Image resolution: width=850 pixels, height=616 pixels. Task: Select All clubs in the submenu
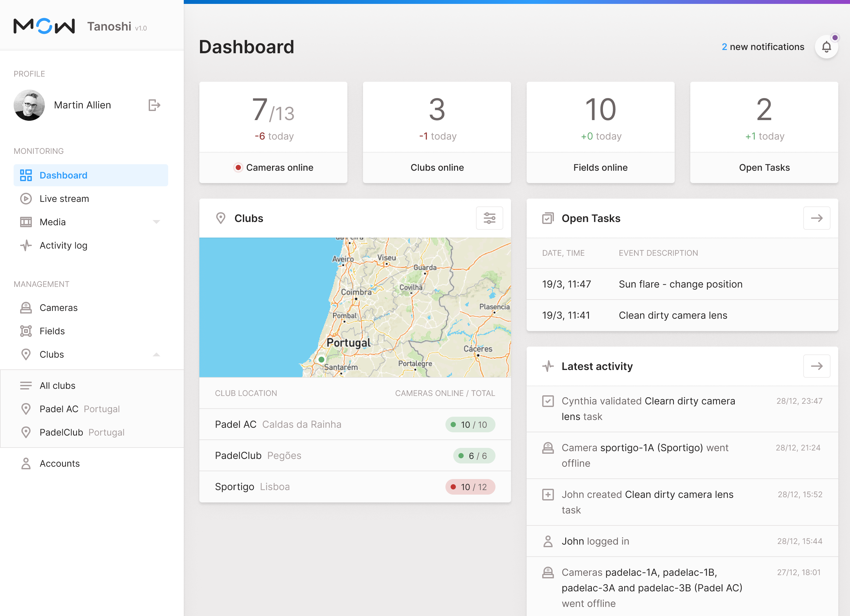[57, 386]
